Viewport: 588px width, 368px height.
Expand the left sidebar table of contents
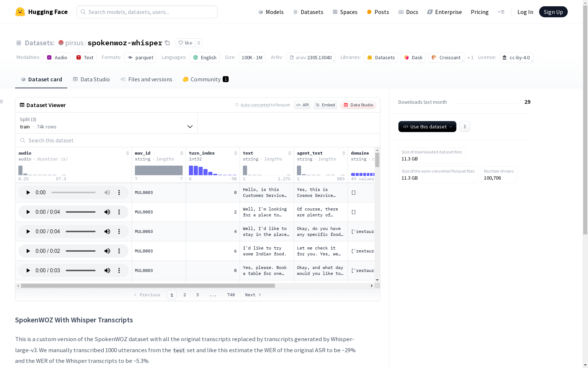pyautogui.click(x=2, y=102)
